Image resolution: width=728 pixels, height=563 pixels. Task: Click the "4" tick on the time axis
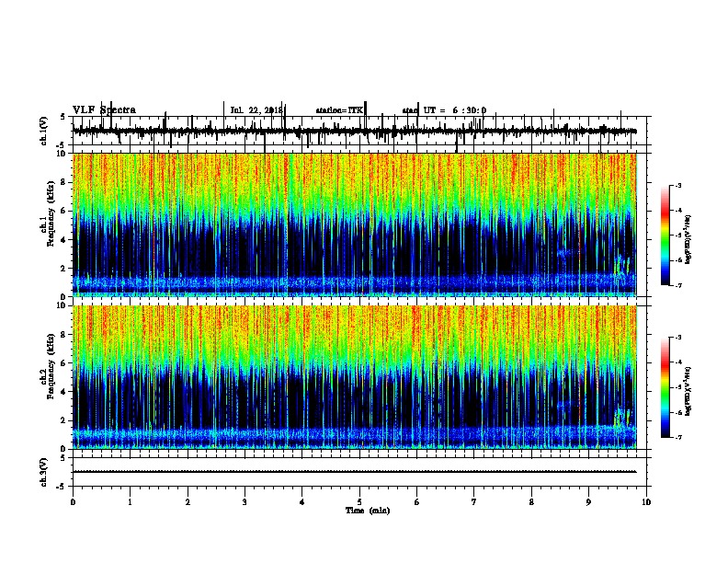tap(302, 502)
